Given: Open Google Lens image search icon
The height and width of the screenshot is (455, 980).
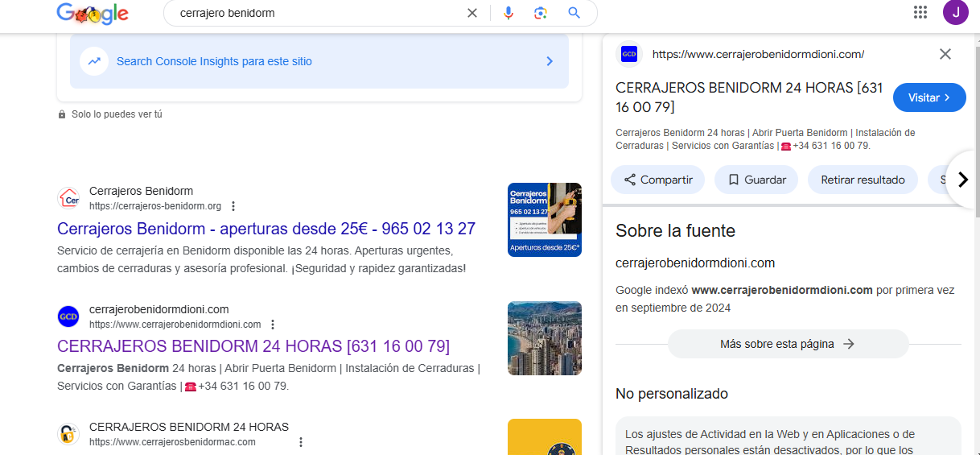Looking at the screenshot, I should click(541, 13).
